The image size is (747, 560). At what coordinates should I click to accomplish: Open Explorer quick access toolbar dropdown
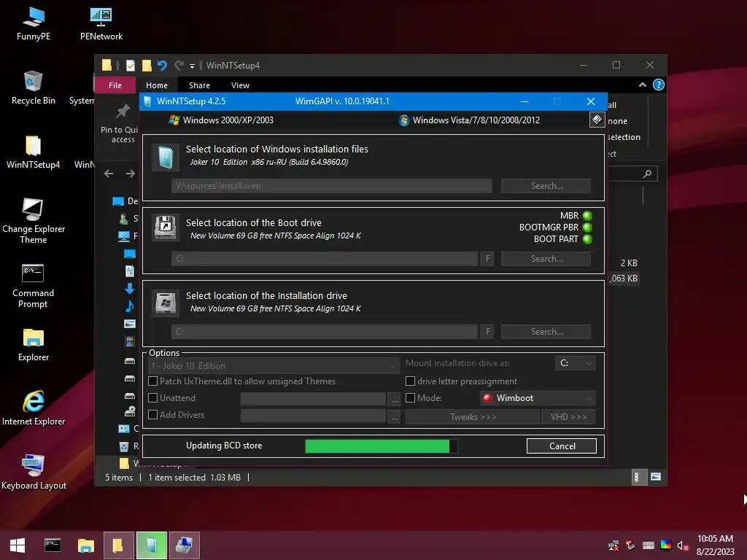pos(192,66)
